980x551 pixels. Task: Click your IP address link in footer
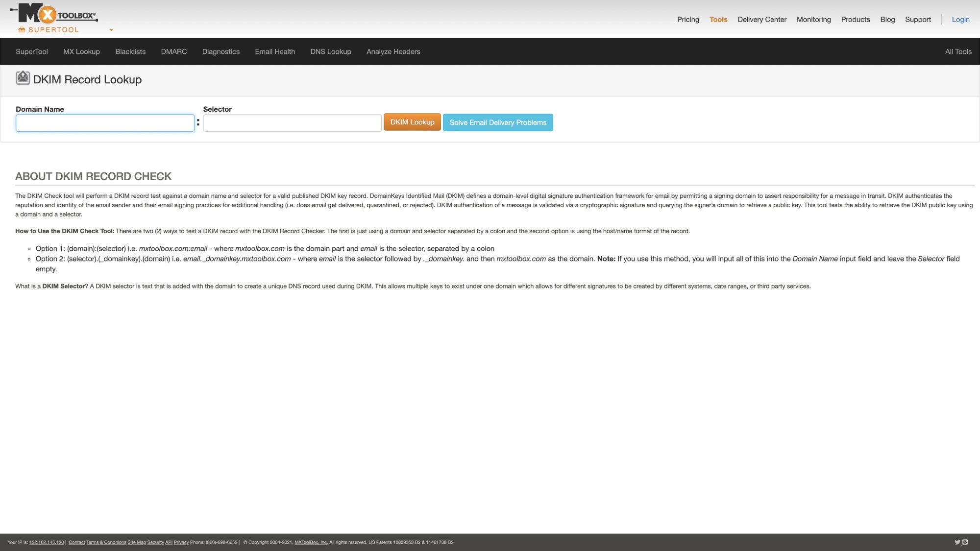click(x=46, y=542)
